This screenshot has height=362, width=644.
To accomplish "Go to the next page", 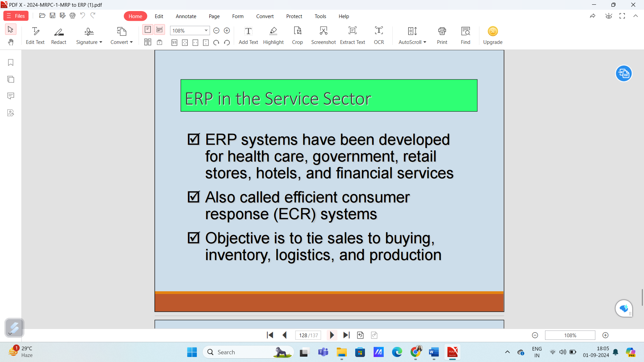I will click(x=332, y=335).
